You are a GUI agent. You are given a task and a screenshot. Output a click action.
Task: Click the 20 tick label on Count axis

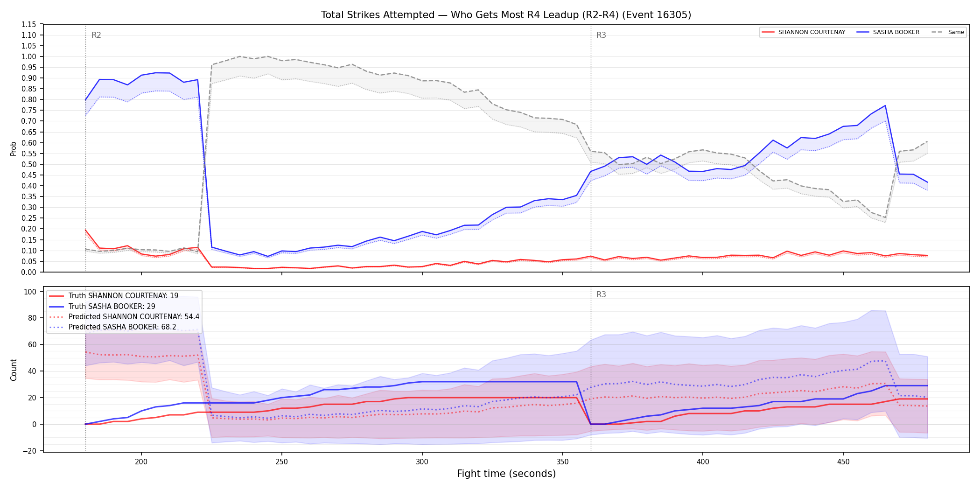tap(33, 398)
